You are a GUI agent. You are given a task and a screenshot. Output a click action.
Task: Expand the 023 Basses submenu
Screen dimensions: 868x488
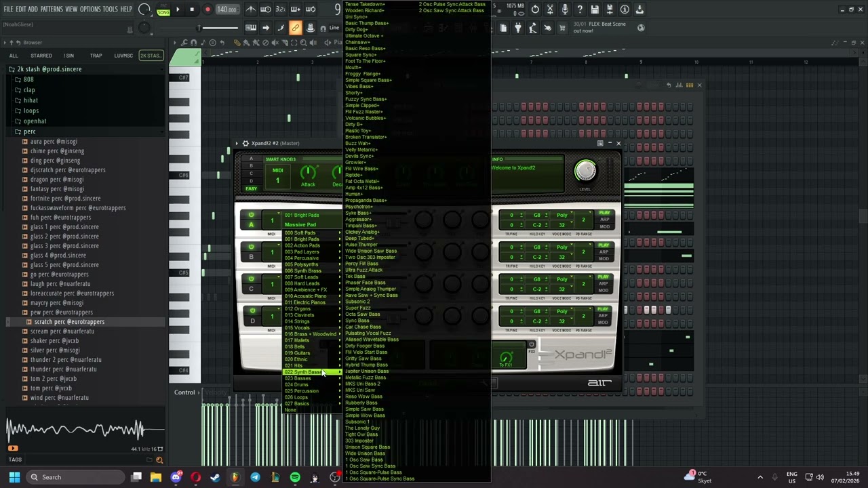pyautogui.click(x=312, y=378)
